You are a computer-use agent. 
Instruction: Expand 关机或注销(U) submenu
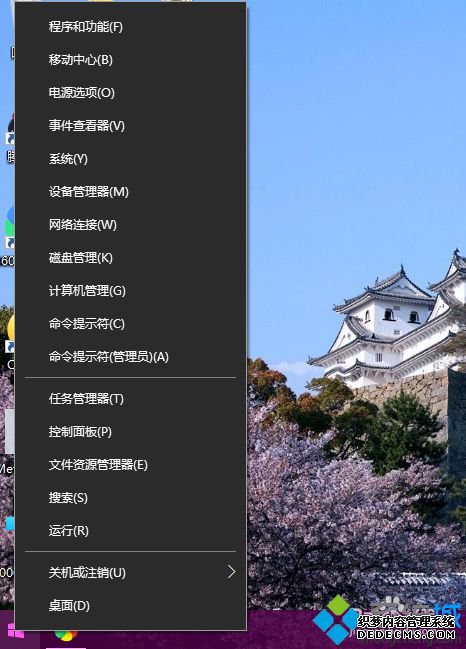(131, 573)
